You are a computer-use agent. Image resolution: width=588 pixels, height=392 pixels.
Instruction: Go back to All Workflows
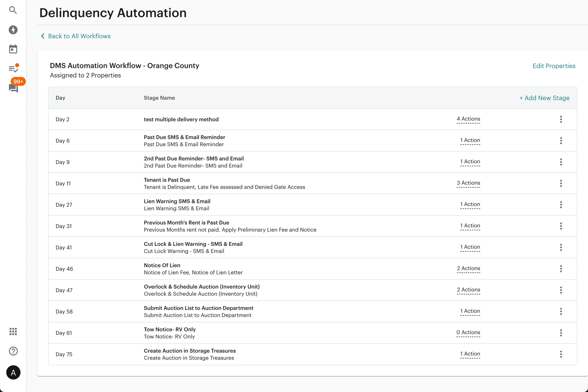coord(76,36)
